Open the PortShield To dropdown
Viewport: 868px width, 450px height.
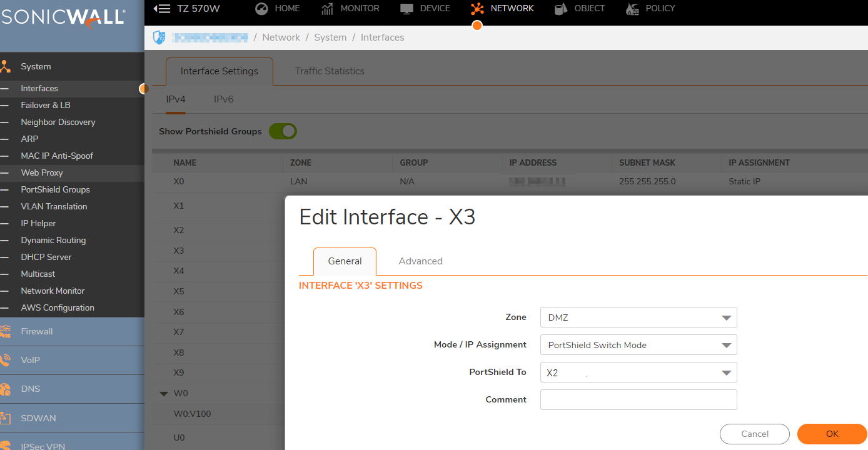tap(638, 372)
